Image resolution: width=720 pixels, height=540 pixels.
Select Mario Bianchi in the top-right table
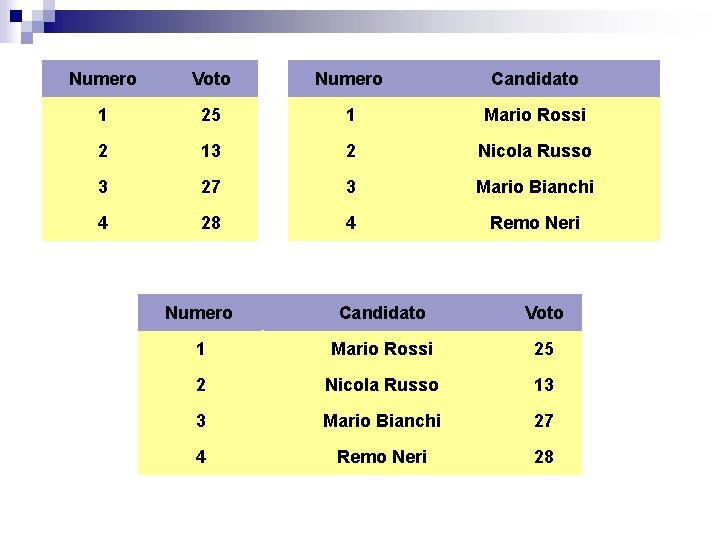(535, 187)
